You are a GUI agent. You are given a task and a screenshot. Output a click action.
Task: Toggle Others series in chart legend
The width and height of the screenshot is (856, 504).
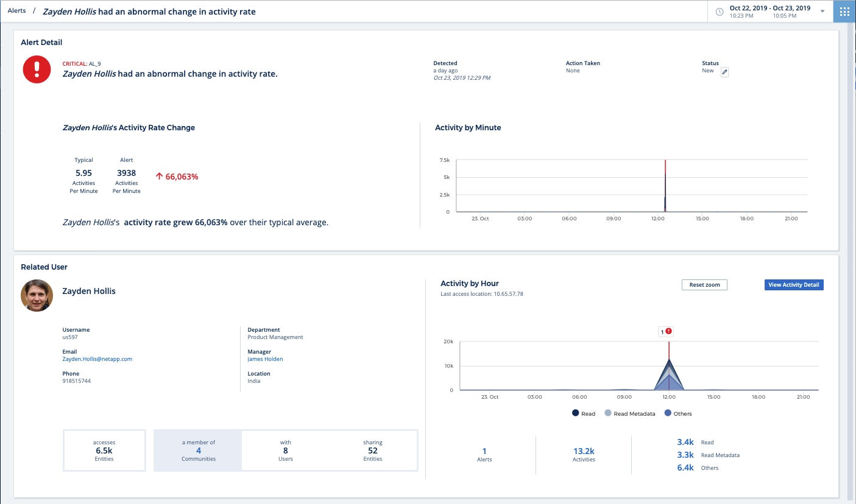point(677,413)
